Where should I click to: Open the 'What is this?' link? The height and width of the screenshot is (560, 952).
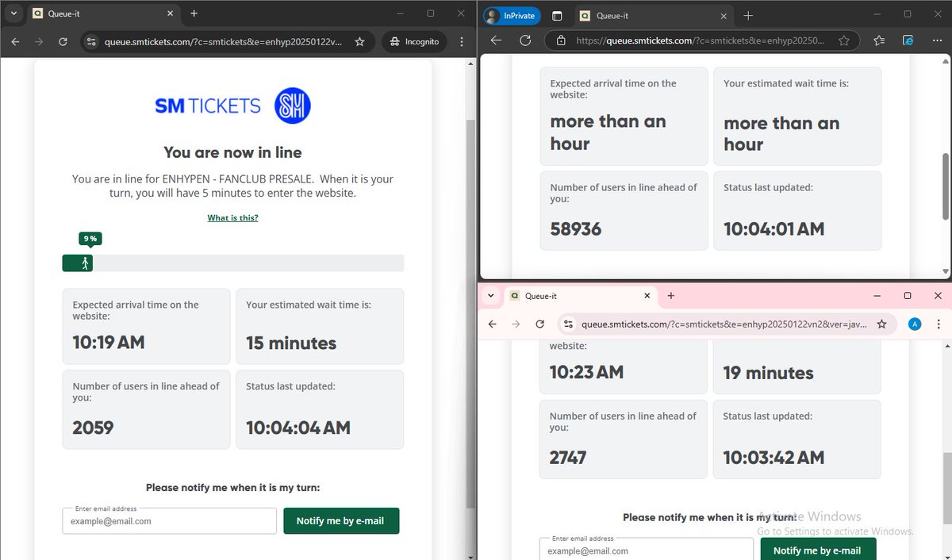tap(232, 217)
